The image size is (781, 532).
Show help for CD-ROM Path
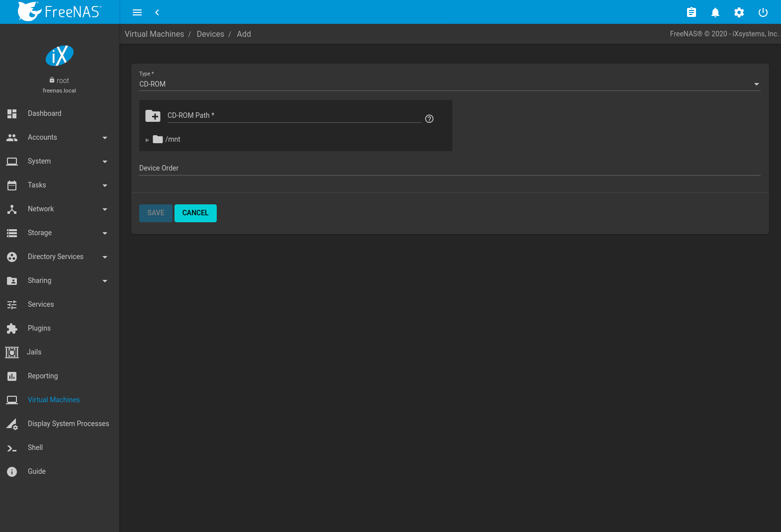point(430,119)
